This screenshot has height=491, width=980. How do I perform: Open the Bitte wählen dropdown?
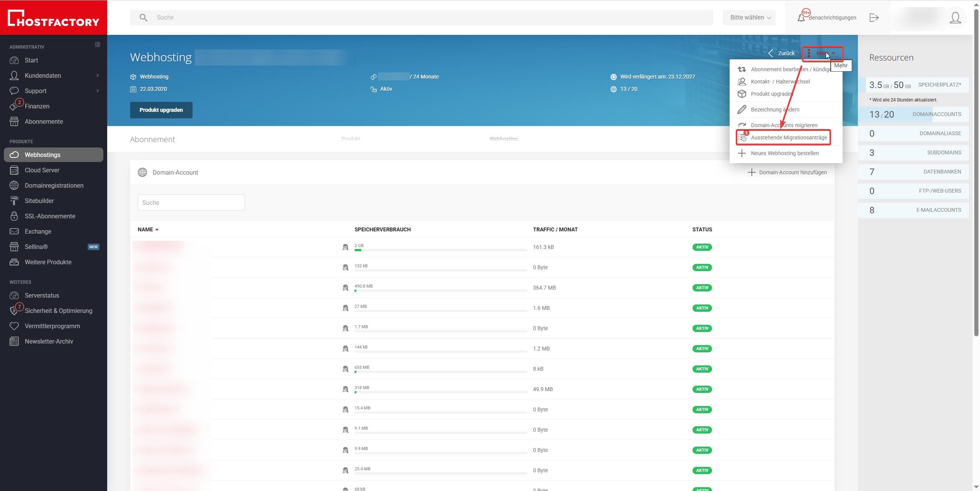(749, 18)
